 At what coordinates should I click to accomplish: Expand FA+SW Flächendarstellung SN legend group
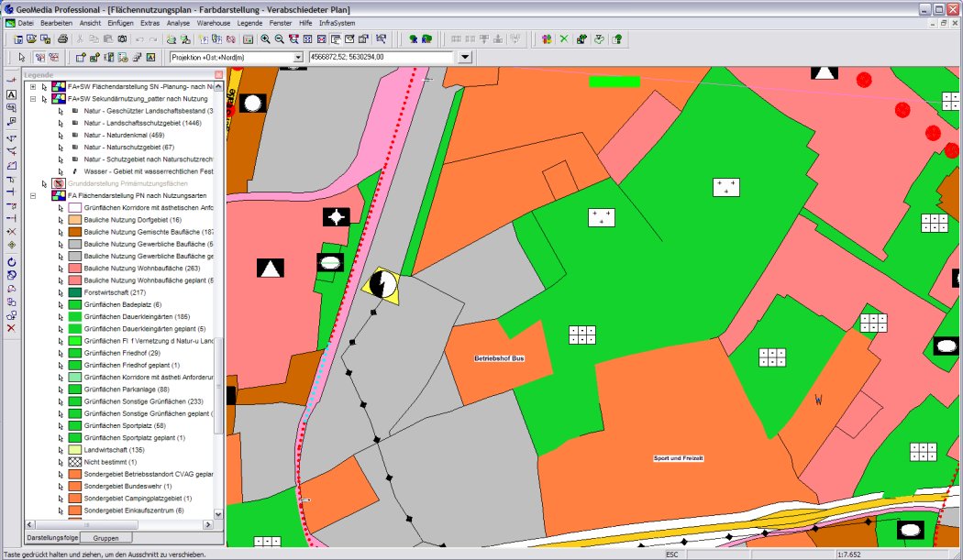(32, 86)
